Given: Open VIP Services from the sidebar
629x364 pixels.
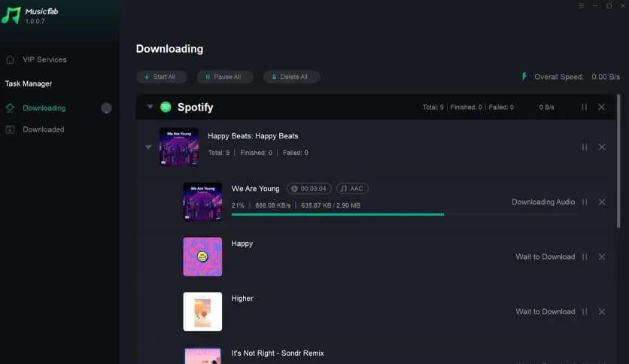Looking at the screenshot, I should pyautogui.click(x=44, y=59).
